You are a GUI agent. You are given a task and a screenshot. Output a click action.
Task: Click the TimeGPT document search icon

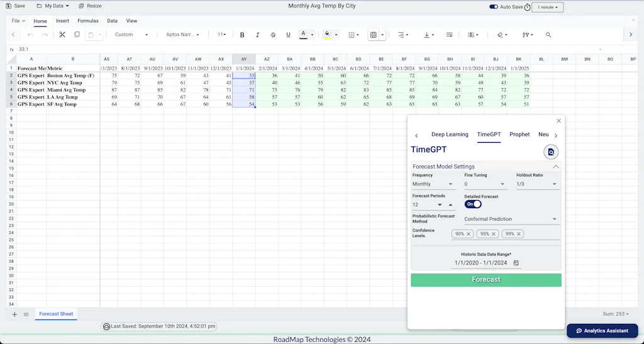[551, 152]
